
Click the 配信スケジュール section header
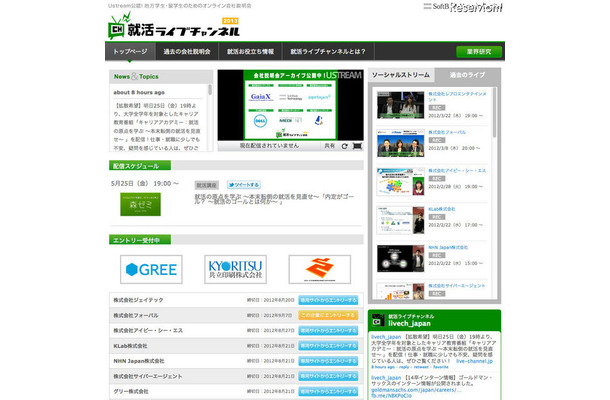[140, 166]
